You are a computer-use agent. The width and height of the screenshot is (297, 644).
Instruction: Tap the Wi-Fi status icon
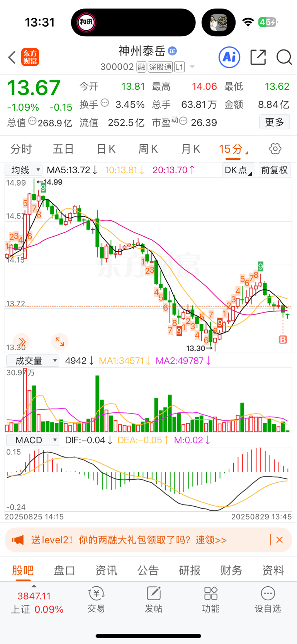pyautogui.click(x=248, y=22)
